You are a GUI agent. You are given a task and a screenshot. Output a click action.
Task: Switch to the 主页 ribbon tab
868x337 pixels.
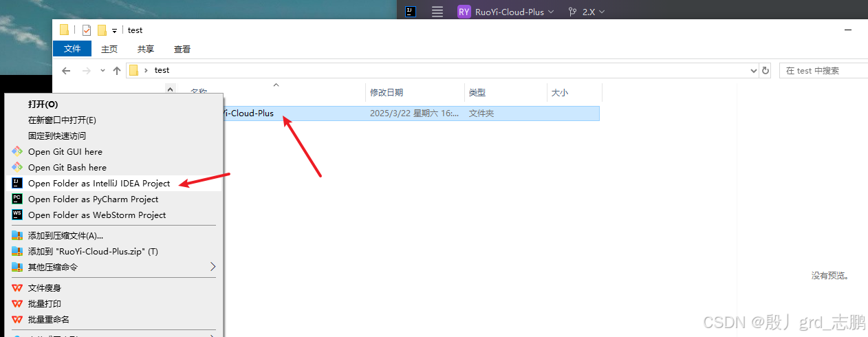tap(109, 49)
